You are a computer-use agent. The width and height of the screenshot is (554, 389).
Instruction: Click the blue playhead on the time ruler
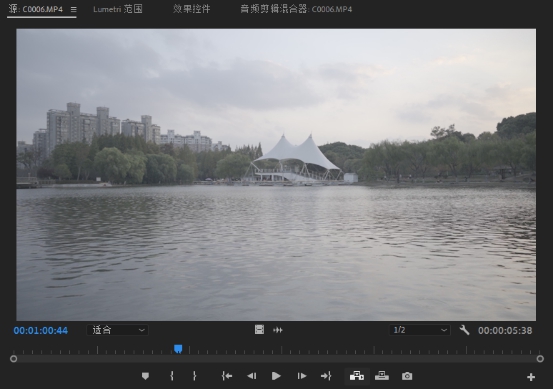tap(178, 349)
